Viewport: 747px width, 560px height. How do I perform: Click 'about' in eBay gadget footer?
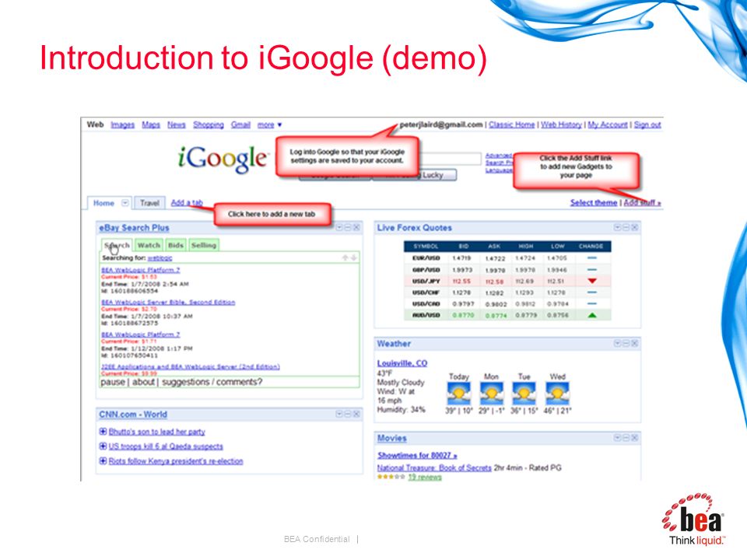coord(143,382)
